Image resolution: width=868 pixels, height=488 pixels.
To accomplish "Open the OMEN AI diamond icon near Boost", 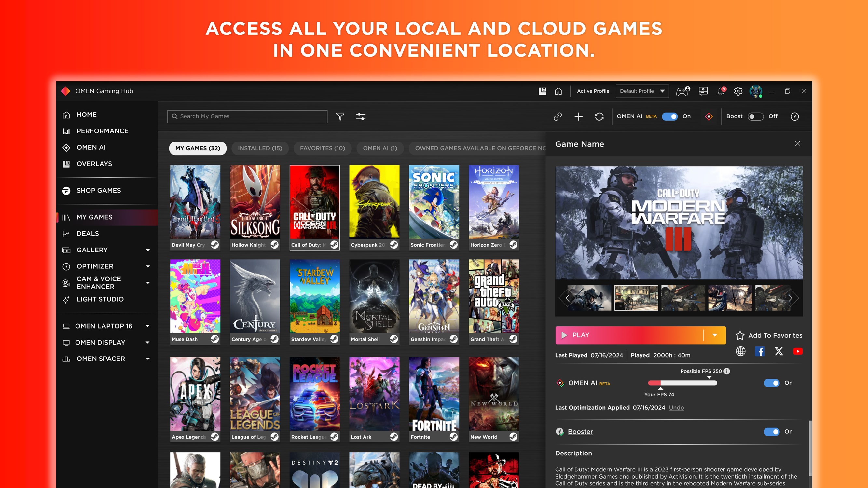I will (x=709, y=116).
